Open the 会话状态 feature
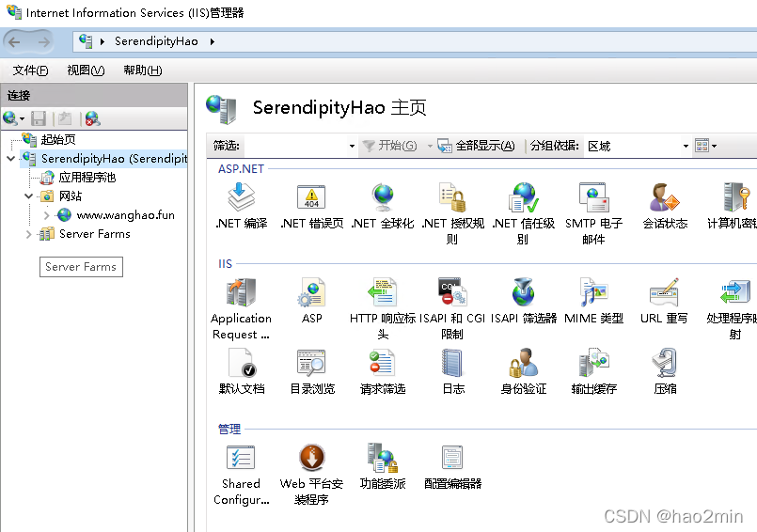The image size is (757, 532). tap(665, 206)
